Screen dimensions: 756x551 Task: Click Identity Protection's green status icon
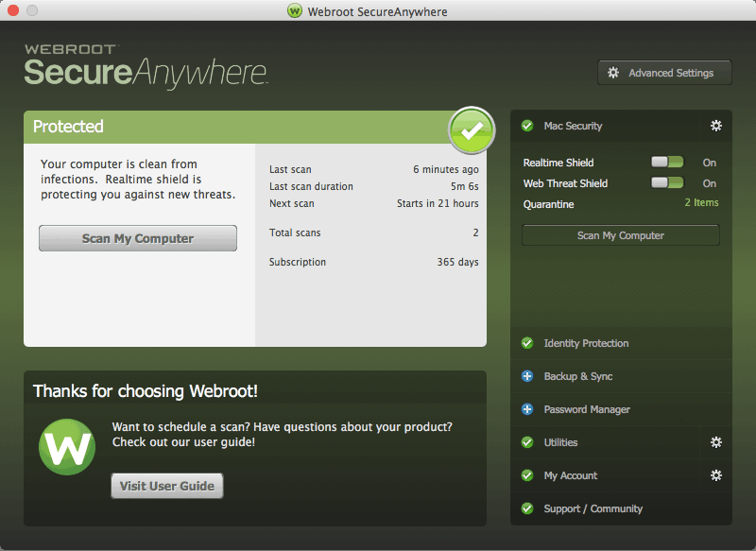click(527, 343)
